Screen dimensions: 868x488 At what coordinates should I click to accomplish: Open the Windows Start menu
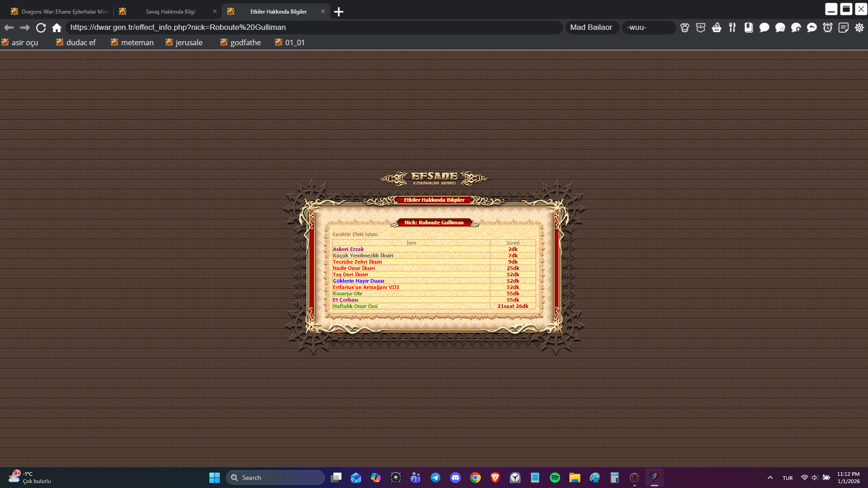point(214,478)
